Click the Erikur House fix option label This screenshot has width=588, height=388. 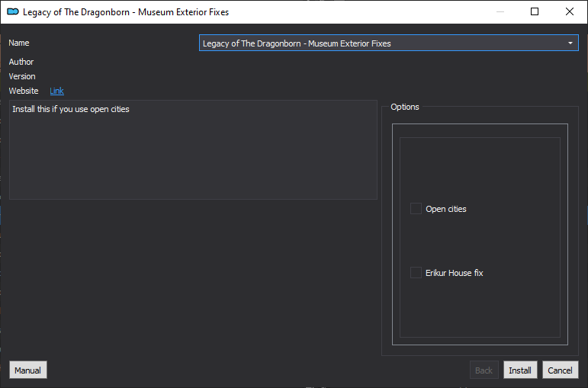pos(454,273)
